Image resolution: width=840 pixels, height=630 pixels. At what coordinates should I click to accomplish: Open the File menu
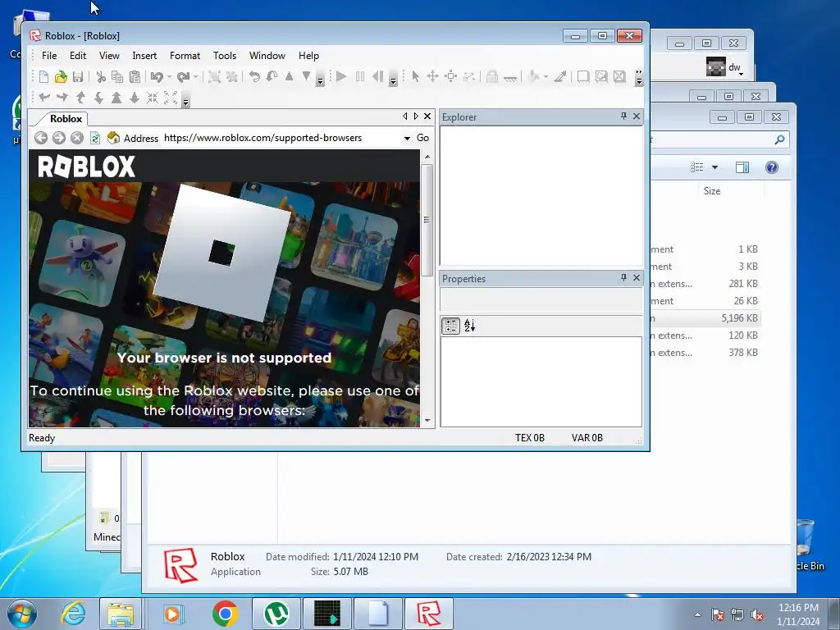click(x=49, y=56)
